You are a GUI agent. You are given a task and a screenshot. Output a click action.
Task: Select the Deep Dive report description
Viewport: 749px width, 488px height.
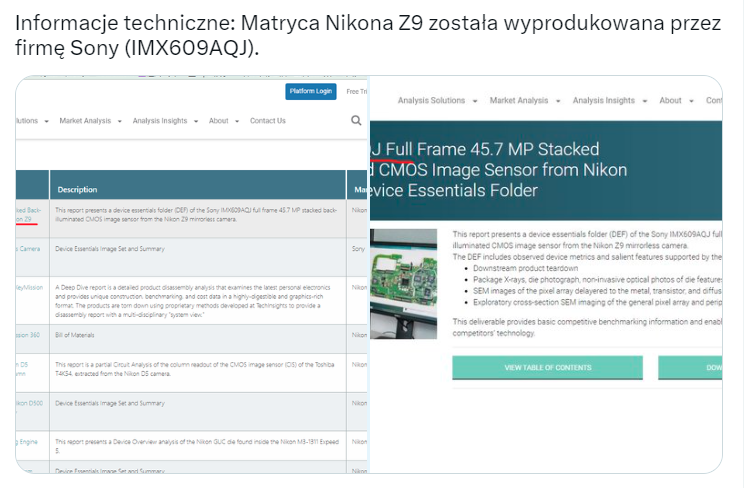click(193, 301)
